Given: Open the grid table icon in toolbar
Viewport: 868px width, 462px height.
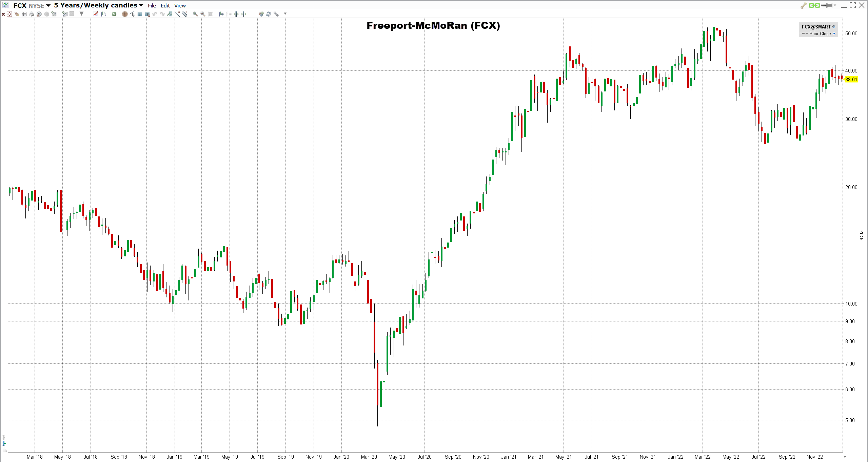Looking at the screenshot, I should pos(24,14).
